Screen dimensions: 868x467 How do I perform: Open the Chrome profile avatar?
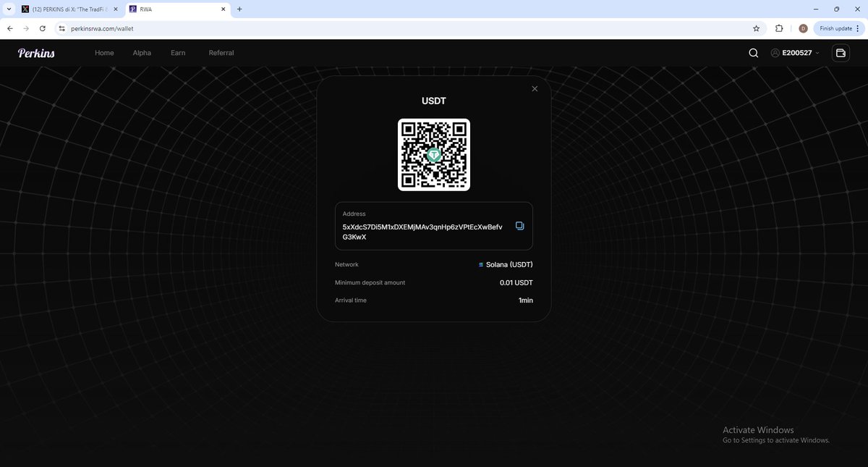point(803,28)
